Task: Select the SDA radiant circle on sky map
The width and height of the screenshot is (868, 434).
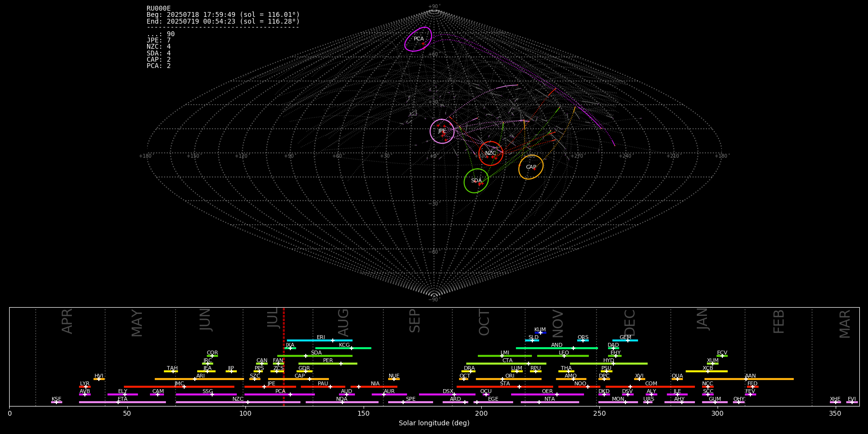Action: coord(476,181)
